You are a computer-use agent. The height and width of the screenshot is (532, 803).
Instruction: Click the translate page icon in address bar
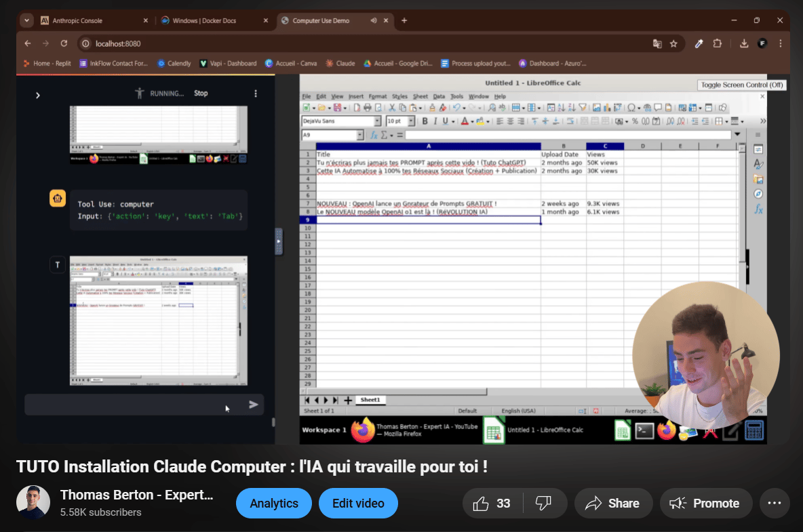(x=657, y=43)
